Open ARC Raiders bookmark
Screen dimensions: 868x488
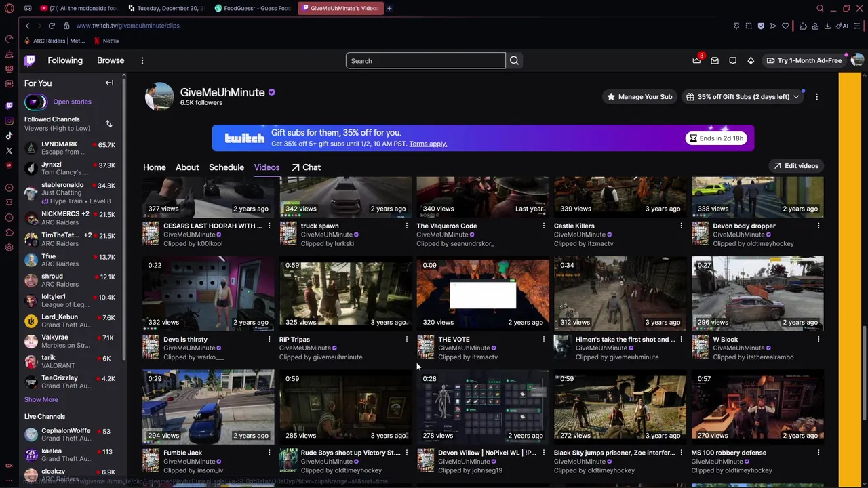coord(54,41)
